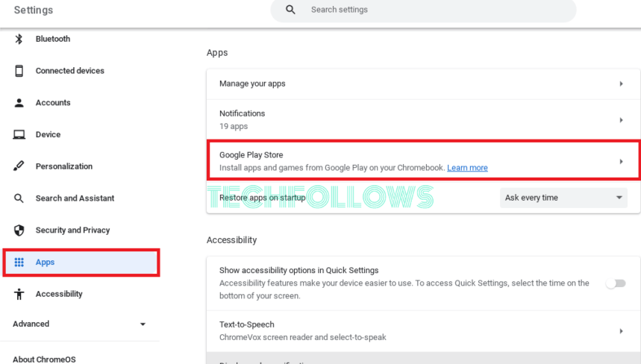Open Bluetooth settings section

[x=53, y=39]
